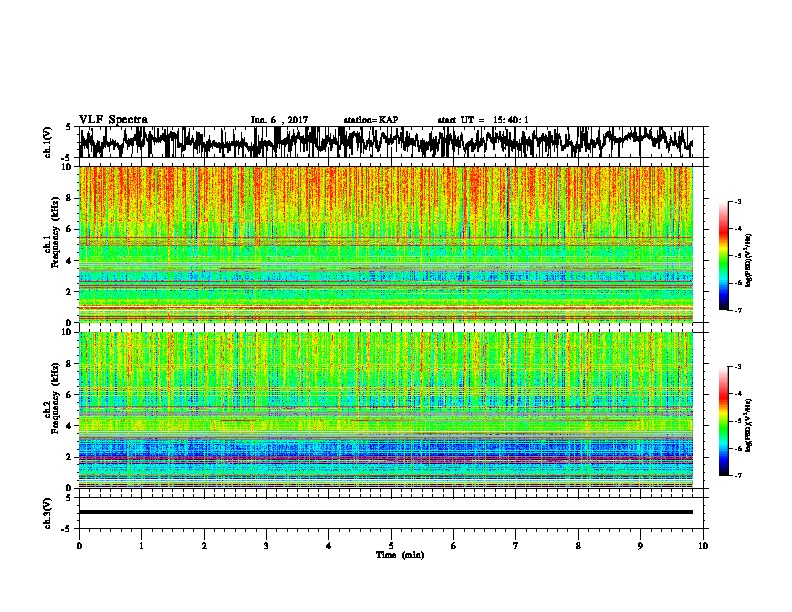This screenshot has width=792, height=612.
Task: Click the "7" tick label on the time axis
Action: click(516, 546)
